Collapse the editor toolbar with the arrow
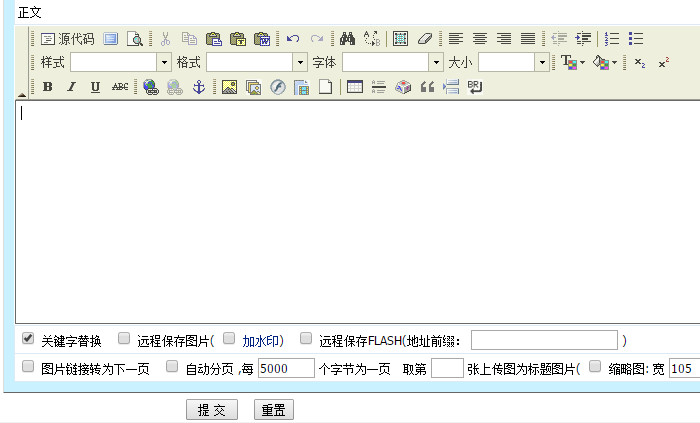The image size is (700, 423). pyautogui.click(x=21, y=95)
